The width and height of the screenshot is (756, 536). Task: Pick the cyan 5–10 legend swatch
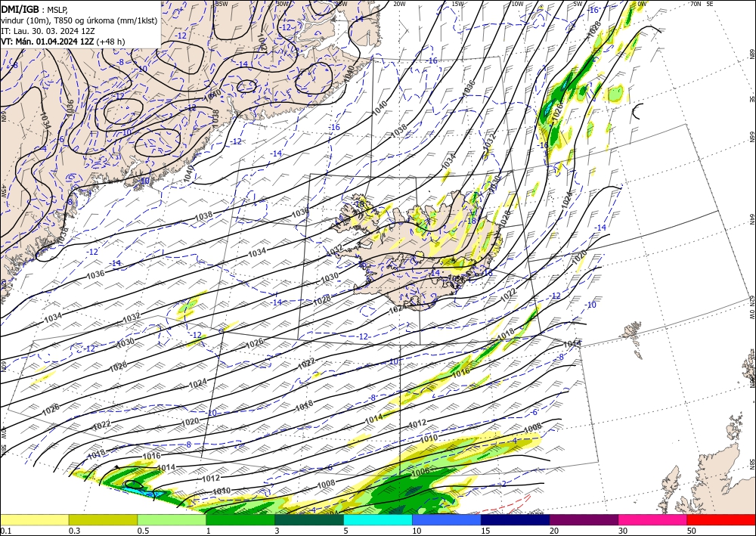tap(378, 519)
